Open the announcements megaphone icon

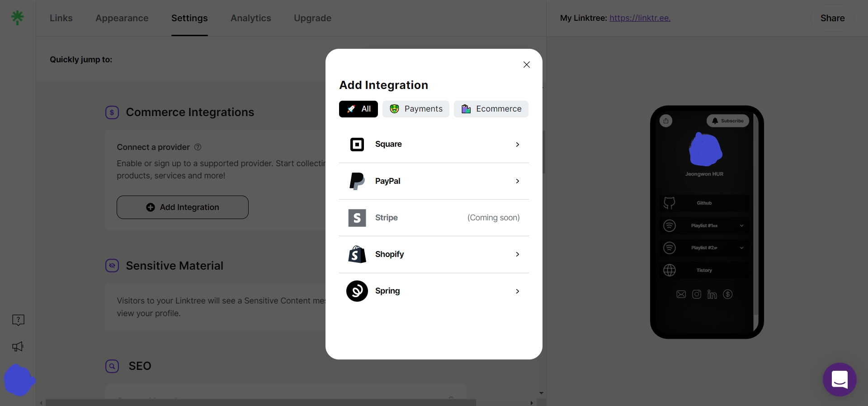tap(18, 346)
